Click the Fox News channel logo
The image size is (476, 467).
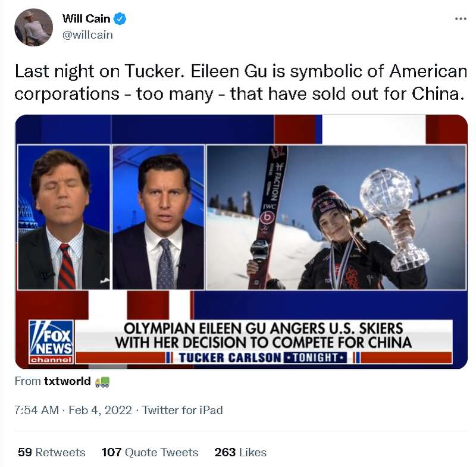point(52,341)
